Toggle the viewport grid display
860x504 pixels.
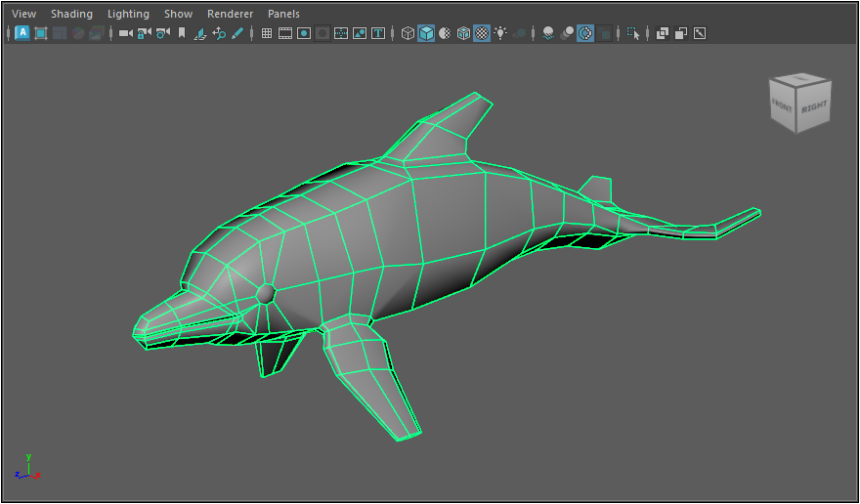tap(266, 33)
